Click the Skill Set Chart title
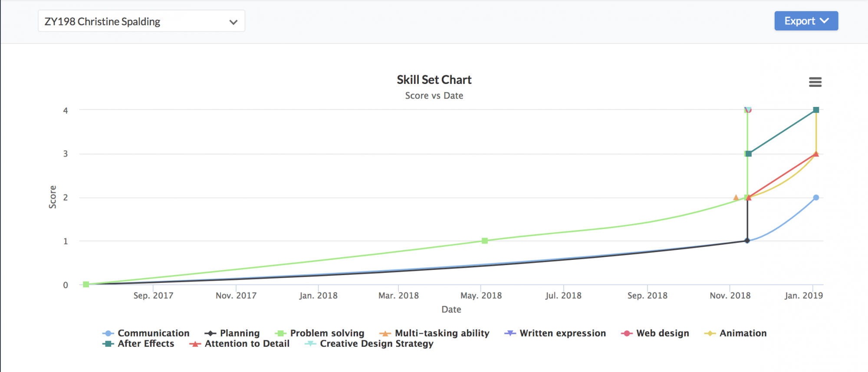The height and width of the screenshot is (372, 868). (x=434, y=80)
